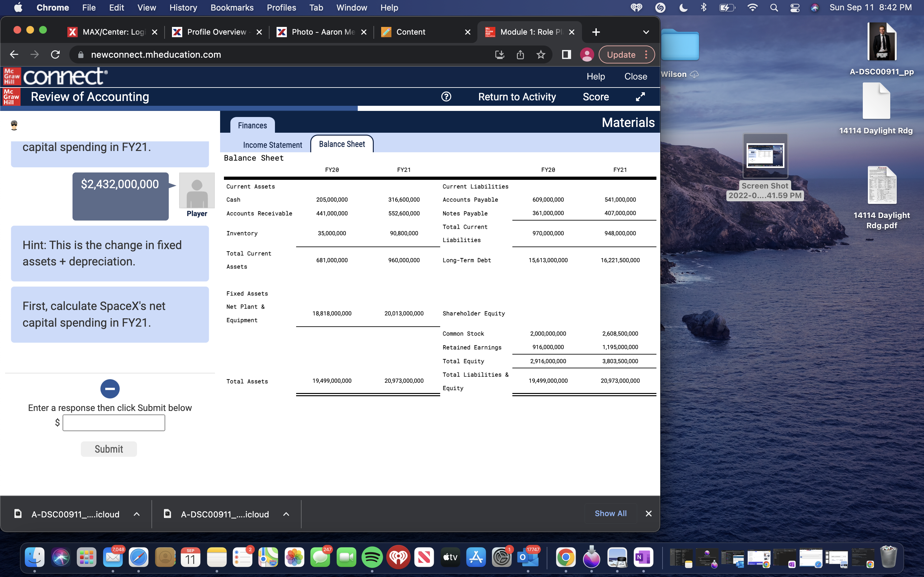Open the Bookmarks menu

[x=232, y=7]
